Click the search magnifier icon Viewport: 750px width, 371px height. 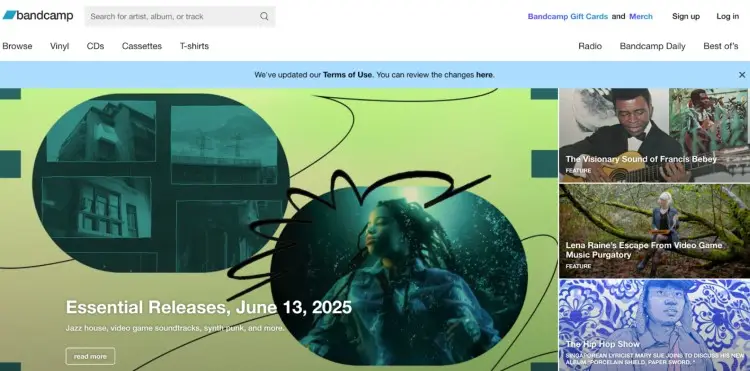(264, 16)
